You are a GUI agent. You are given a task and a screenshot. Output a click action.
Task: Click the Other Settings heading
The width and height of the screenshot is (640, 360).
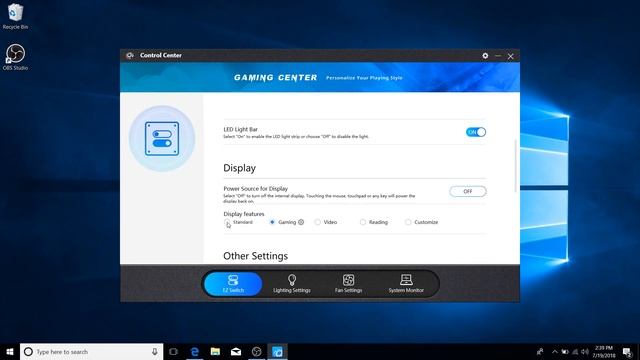point(256,256)
